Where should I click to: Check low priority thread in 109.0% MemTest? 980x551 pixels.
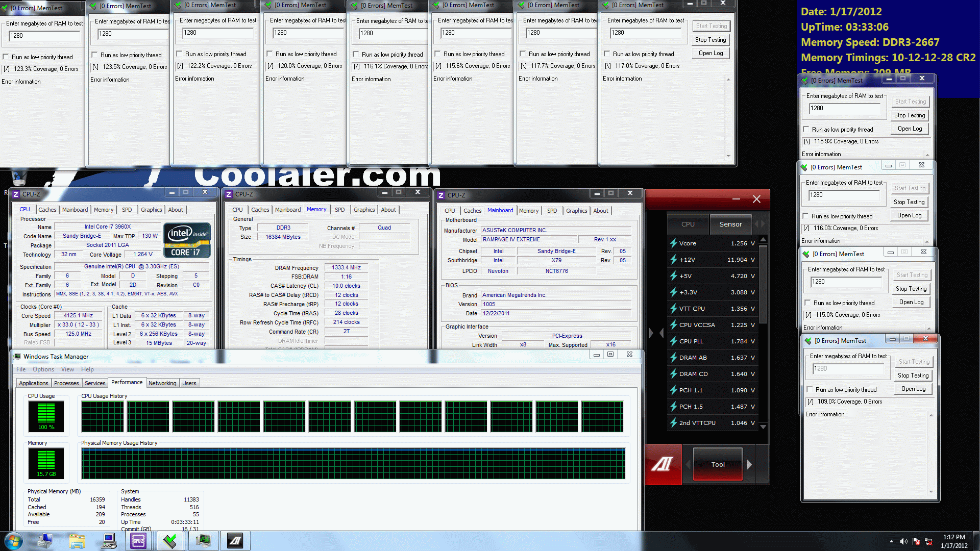[x=810, y=390]
